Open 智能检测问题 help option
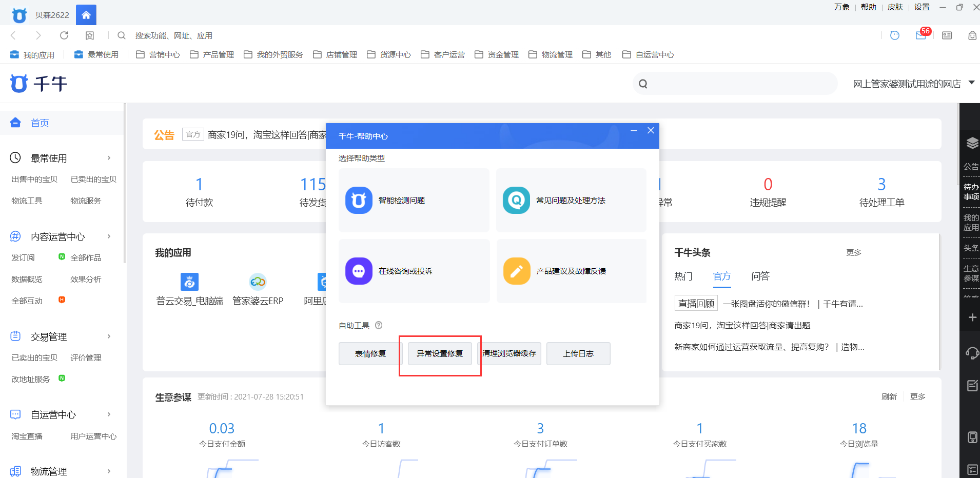This screenshot has height=478, width=980. 414,200
